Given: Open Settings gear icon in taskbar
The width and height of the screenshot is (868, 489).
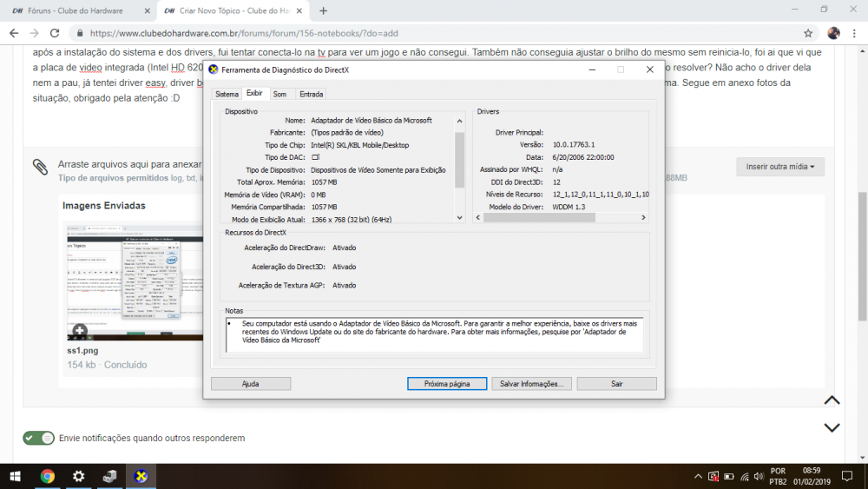Looking at the screenshot, I should 79,476.
